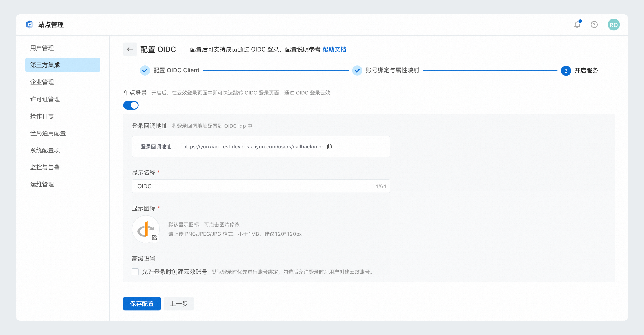Image resolution: width=644 pixels, height=335 pixels.
Task: Click the 4/64 character counter
Action: coord(381,186)
